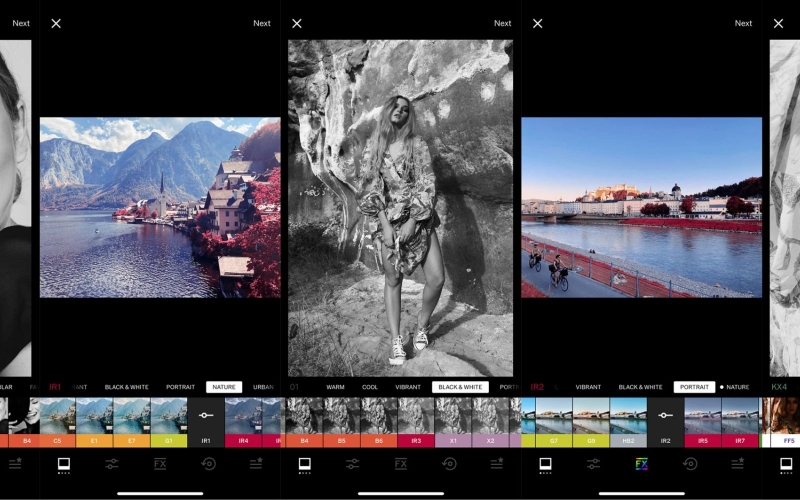Select VIBRANT tab under black-and-white woman photo
The width and height of the screenshot is (800, 500).
coord(408,387)
